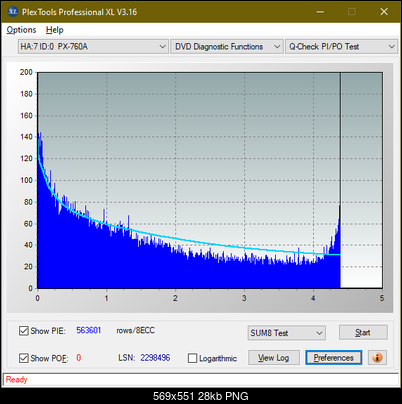402x404 pixels.
Task: Click the Ready status bar text
Action: pyautogui.click(x=17, y=380)
